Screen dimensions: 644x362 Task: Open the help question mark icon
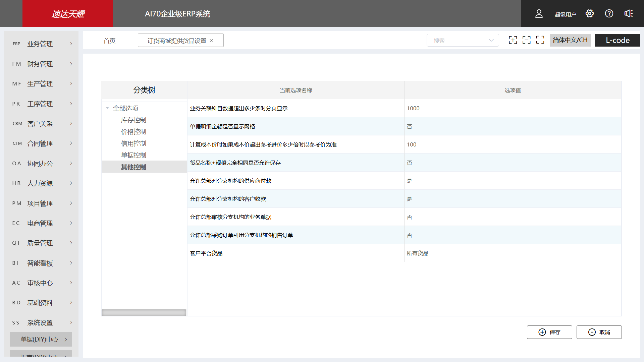[x=609, y=13]
